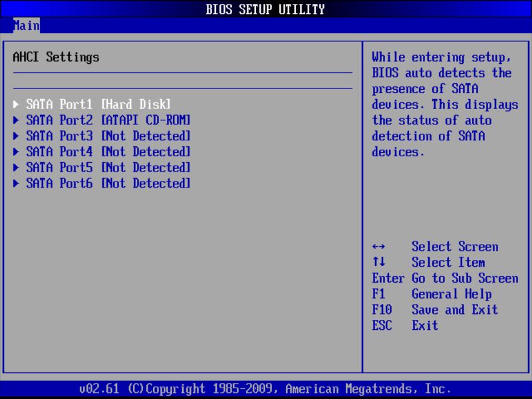Select SATA Port6 Not Detected entry
Viewport: 532px width, 399px height.
(102, 184)
